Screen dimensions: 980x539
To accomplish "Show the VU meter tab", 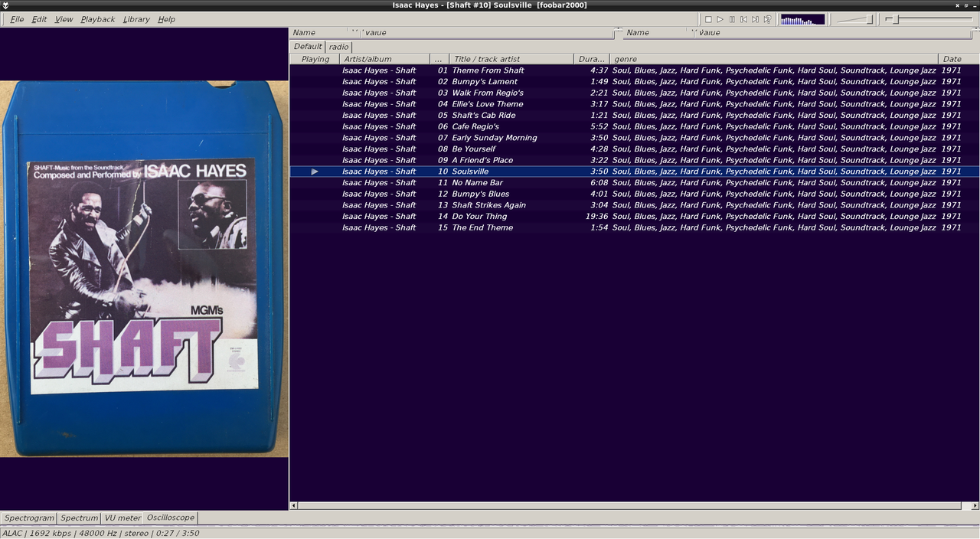I will coord(122,518).
